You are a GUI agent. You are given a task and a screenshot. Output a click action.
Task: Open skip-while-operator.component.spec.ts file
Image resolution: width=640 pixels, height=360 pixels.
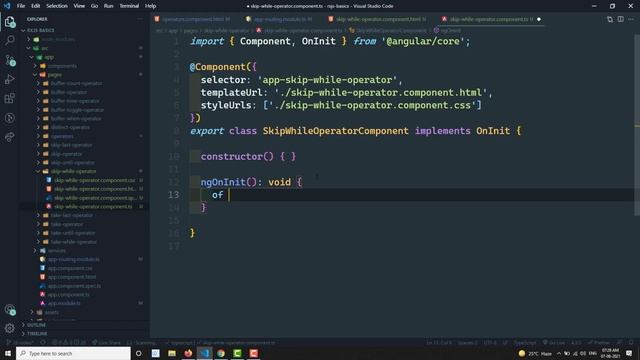[84, 198]
